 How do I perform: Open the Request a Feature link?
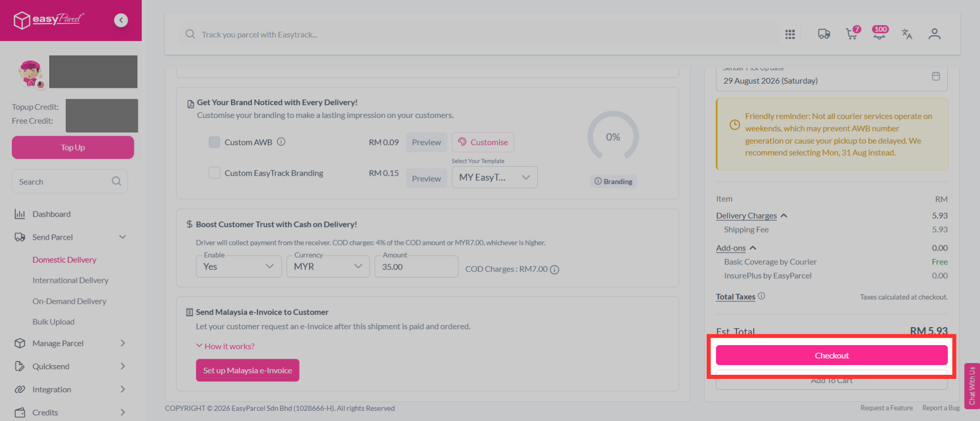point(886,408)
